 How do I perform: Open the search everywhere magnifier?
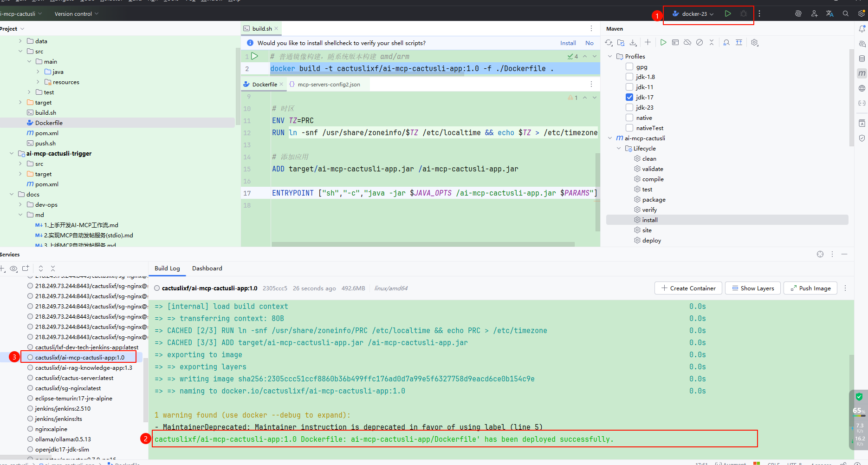[846, 13]
